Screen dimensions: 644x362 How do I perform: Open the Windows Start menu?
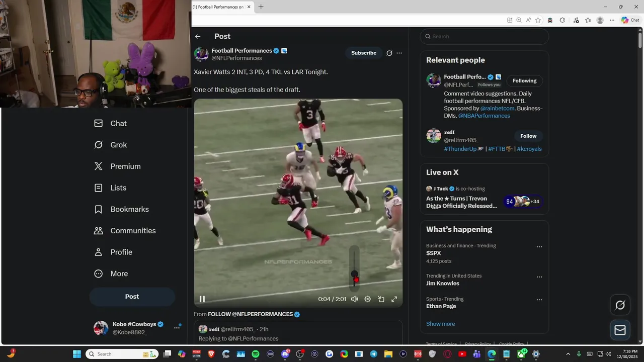coord(77,354)
